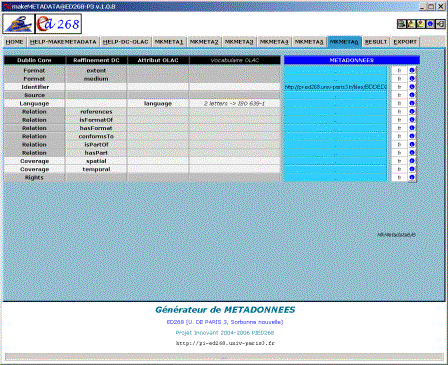Switch to the MKMETA5 tab
Screen dimensions: 448x365
(x=309, y=42)
